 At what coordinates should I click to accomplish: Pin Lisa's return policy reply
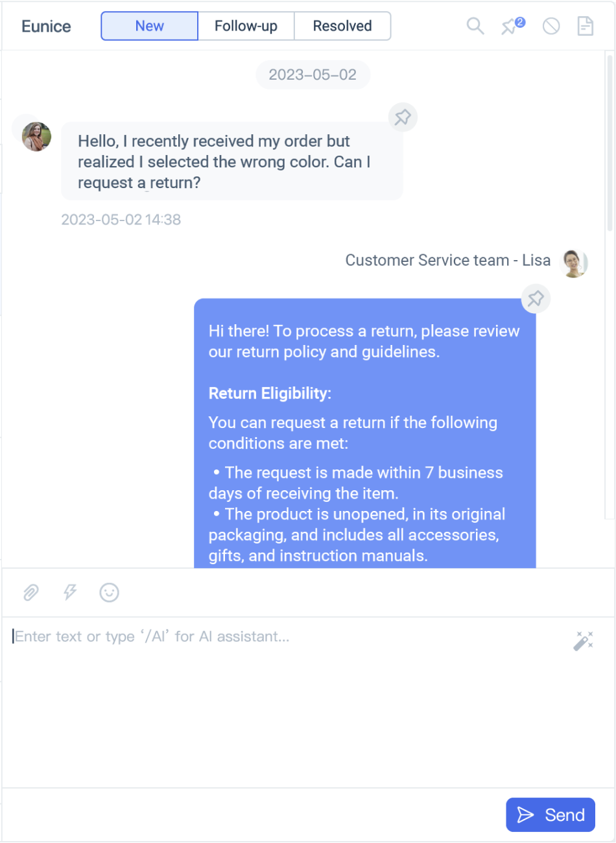pyautogui.click(x=536, y=298)
